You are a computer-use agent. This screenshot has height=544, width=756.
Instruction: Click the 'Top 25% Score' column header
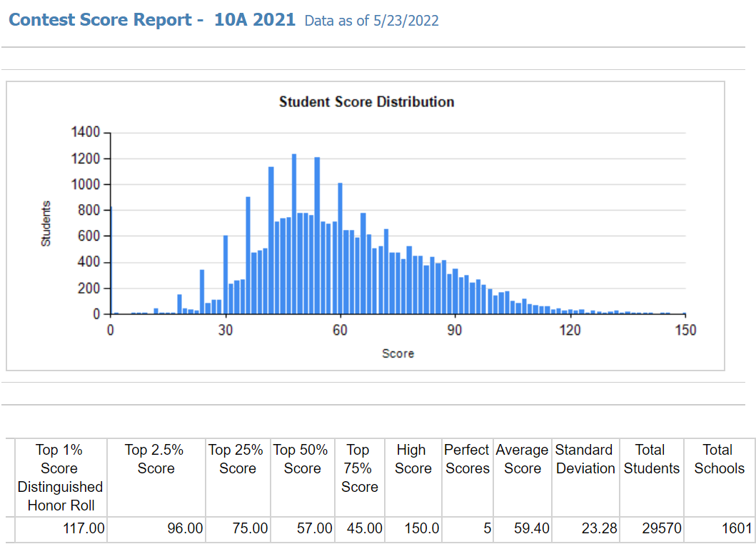[238, 478]
